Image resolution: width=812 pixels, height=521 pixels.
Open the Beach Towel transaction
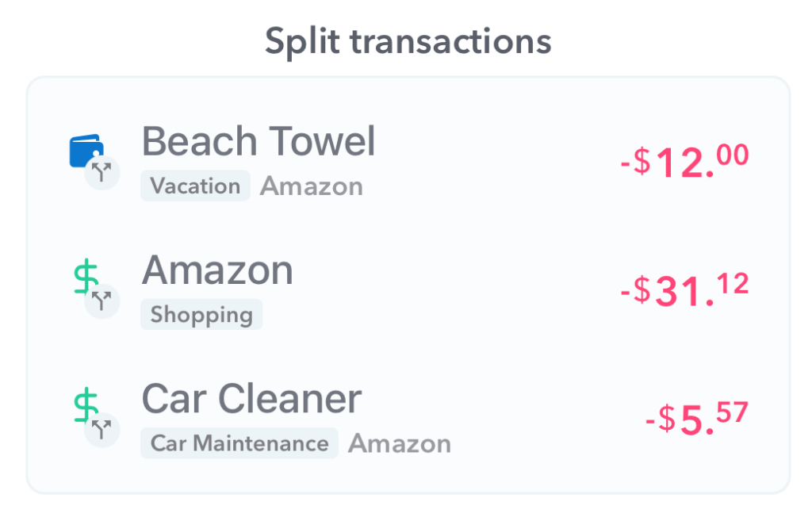click(x=259, y=141)
